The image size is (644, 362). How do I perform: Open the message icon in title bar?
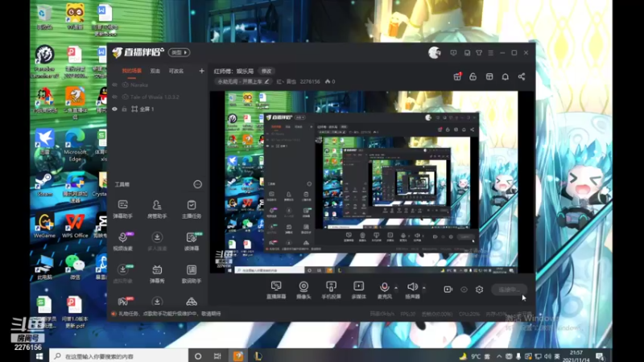coord(453,53)
